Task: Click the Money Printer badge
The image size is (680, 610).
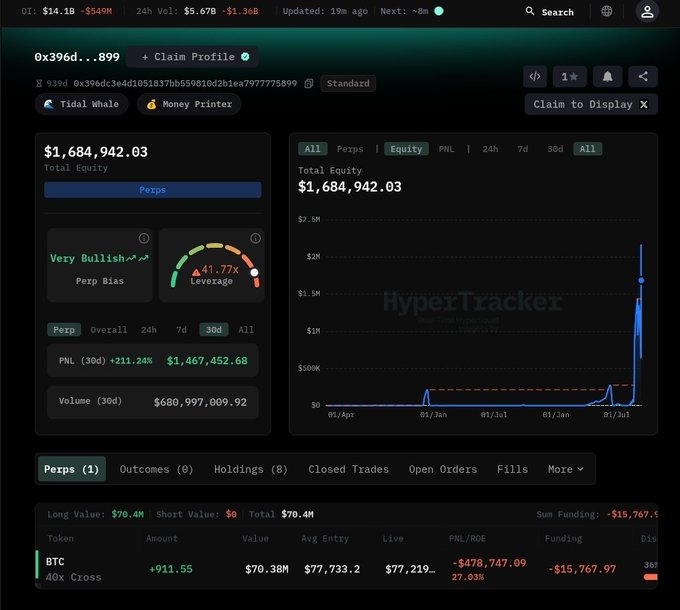Action: click(x=189, y=104)
